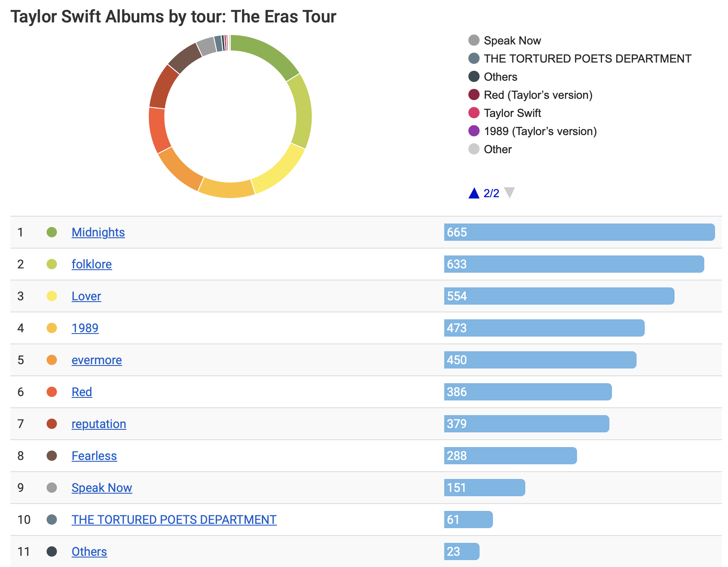
Task: Click the orange dot next to 1989
Action: (53, 328)
